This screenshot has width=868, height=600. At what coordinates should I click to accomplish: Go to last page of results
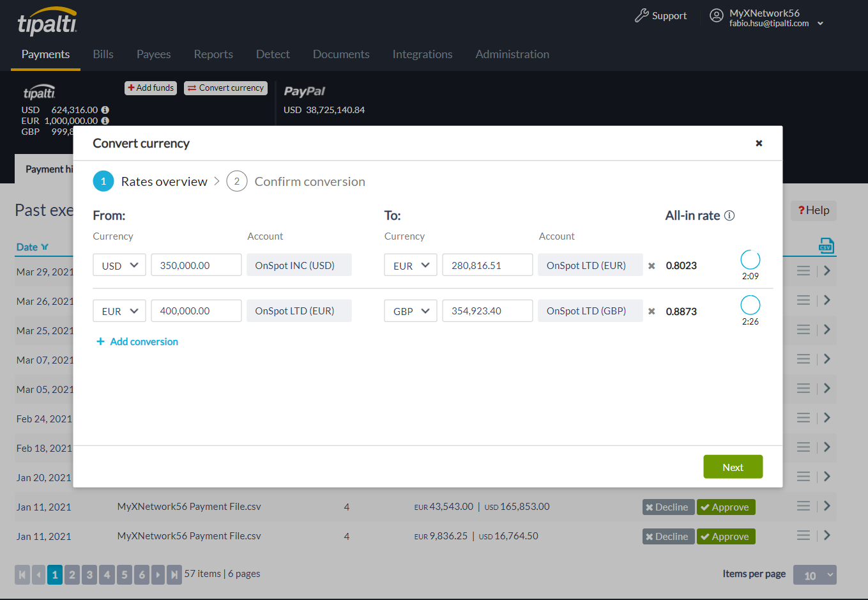[174, 574]
